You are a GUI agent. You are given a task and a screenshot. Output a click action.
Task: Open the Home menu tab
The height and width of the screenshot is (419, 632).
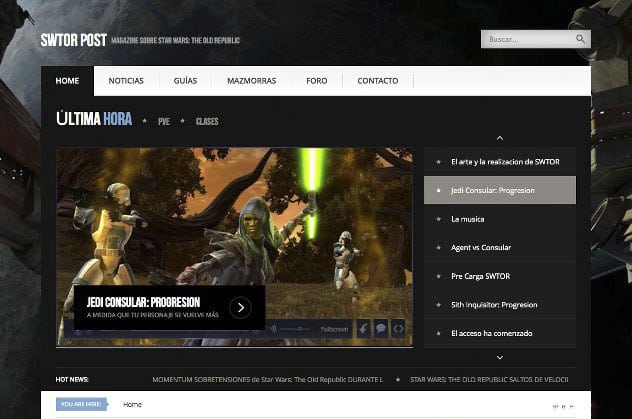coord(67,81)
